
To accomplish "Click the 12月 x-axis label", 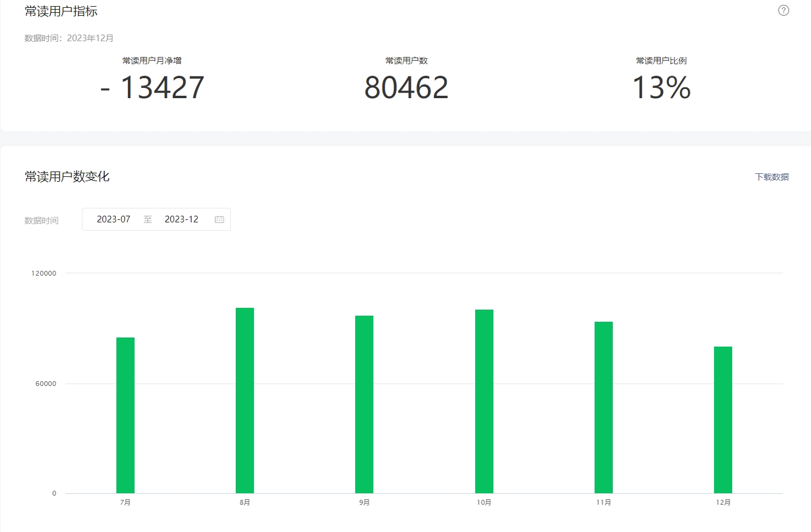I will click(x=723, y=502).
